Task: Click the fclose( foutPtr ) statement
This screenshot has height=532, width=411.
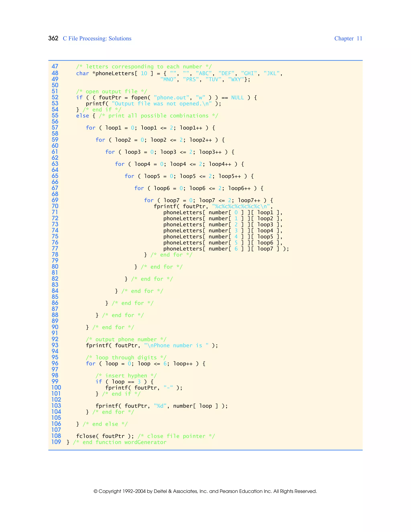Action: (x=105, y=436)
